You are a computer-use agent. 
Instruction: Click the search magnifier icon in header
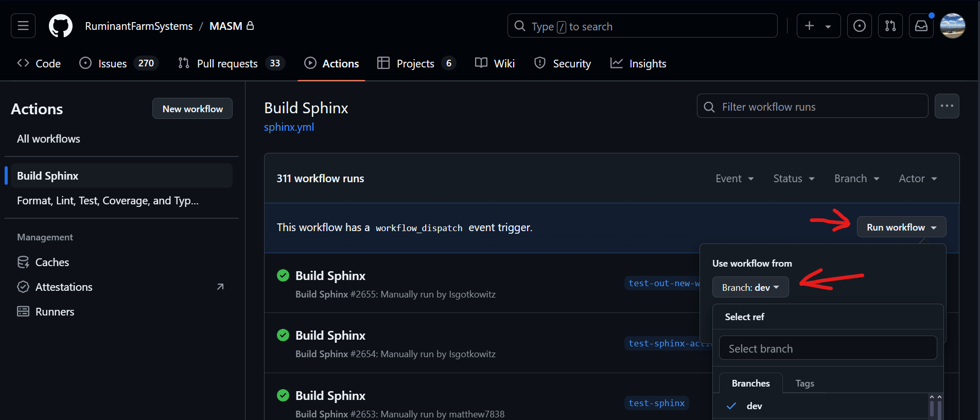pos(520,26)
